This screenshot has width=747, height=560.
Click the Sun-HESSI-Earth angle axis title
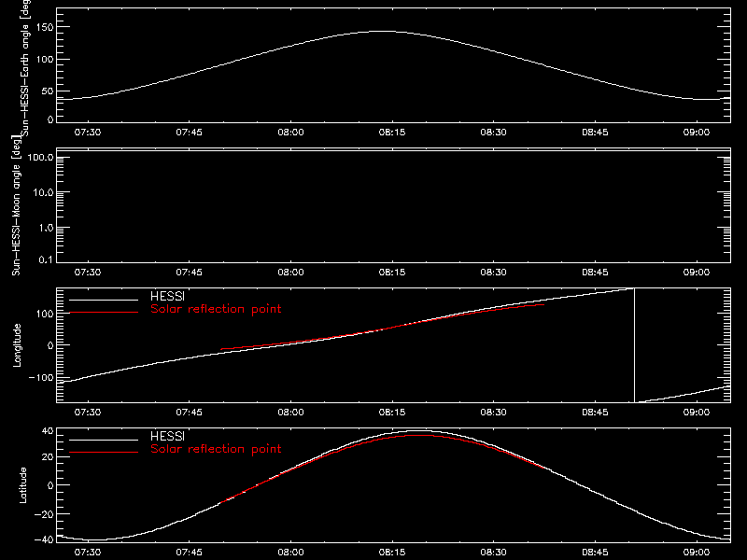coord(25,68)
